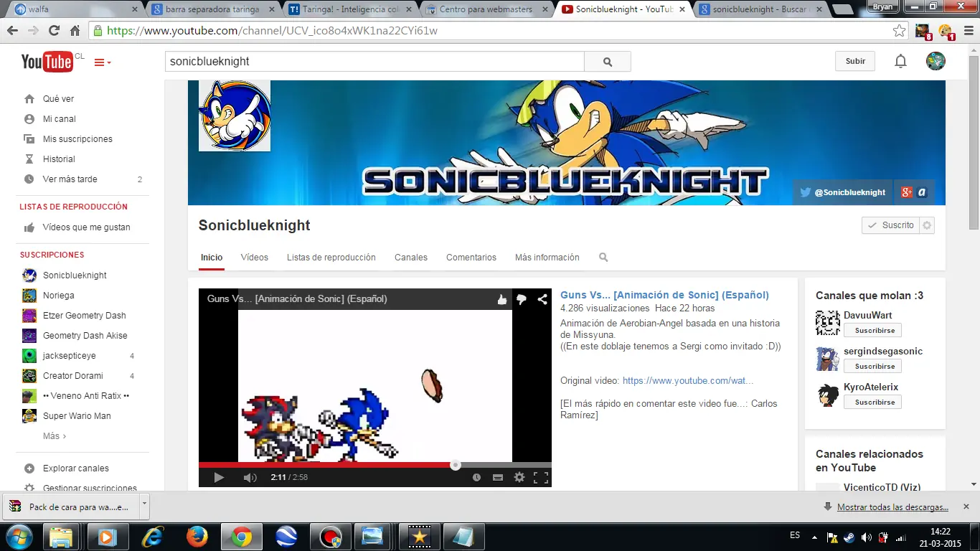Switch the video to fullscreen
This screenshot has height=551, width=980.
pyautogui.click(x=541, y=477)
